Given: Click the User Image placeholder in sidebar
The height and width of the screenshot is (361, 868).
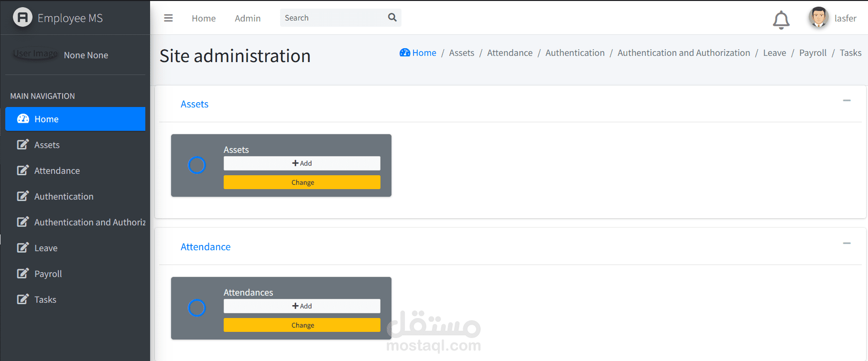Looking at the screenshot, I should (35, 53).
